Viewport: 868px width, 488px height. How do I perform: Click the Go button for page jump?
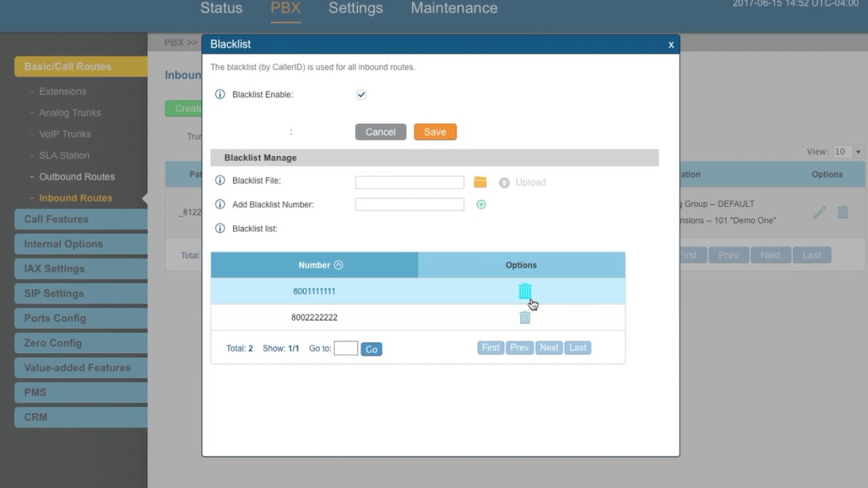372,349
